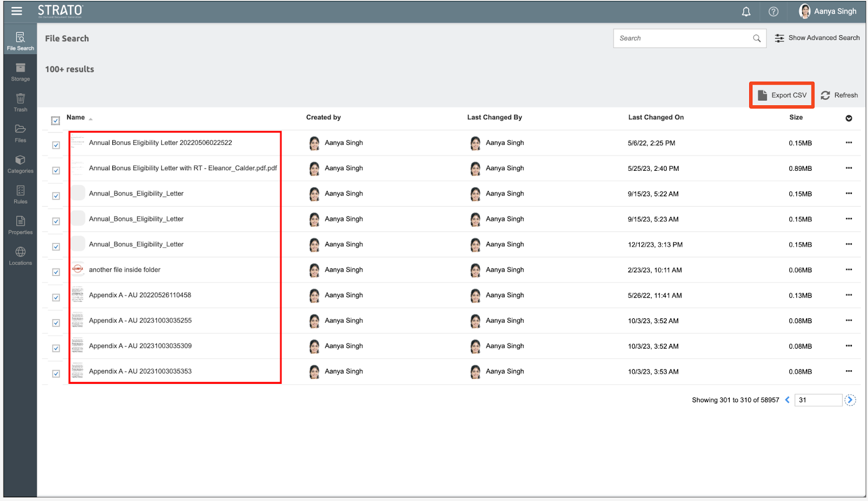Viewport: 868px width, 501px height.
Task: Switch to Files in the sidebar
Action: (21, 133)
